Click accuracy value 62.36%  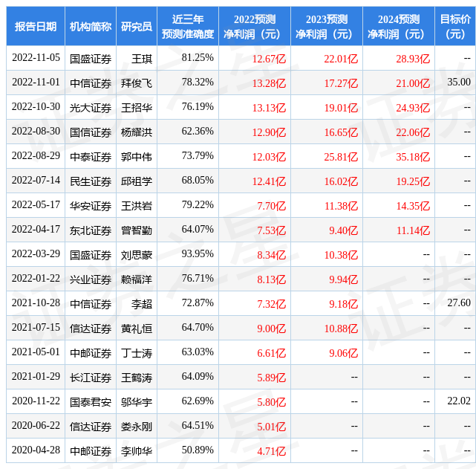(x=198, y=132)
